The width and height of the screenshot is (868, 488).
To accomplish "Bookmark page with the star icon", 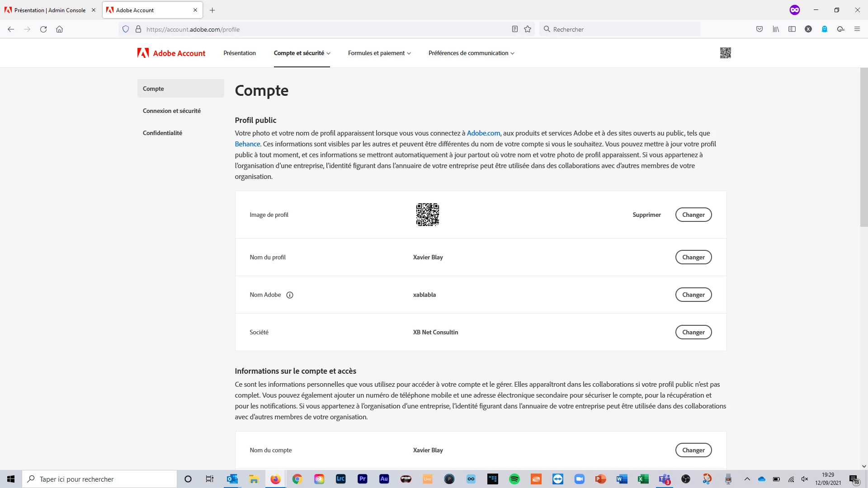I will (528, 29).
